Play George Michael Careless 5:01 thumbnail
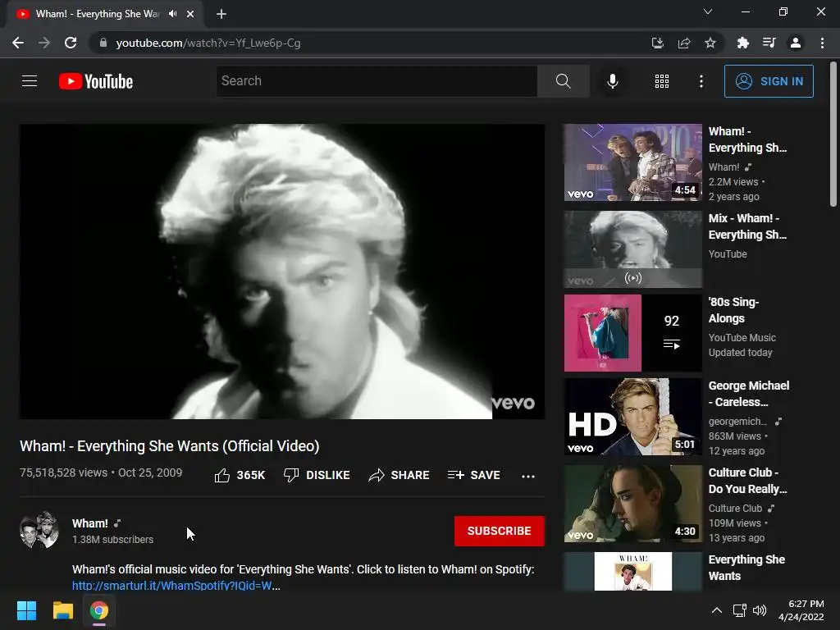The height and width of the screenshot is (630, 840). click(x=632, y=417)
